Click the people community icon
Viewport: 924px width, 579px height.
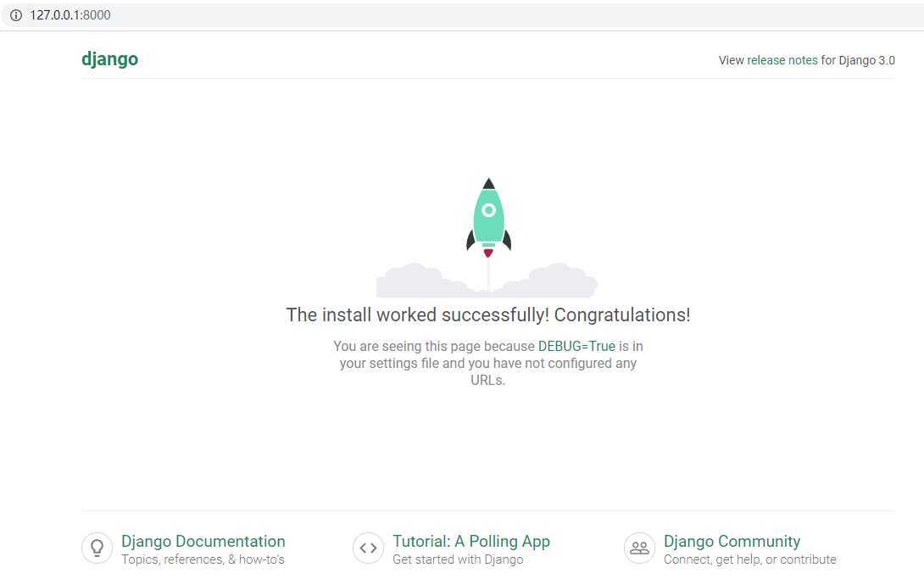coord(639,548)
